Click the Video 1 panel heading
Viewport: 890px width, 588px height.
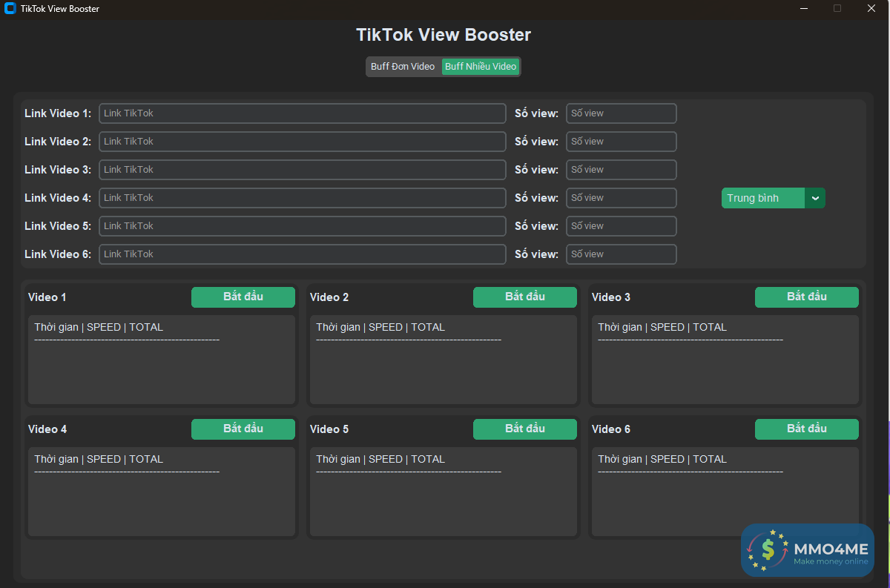(x=47, y=297)
